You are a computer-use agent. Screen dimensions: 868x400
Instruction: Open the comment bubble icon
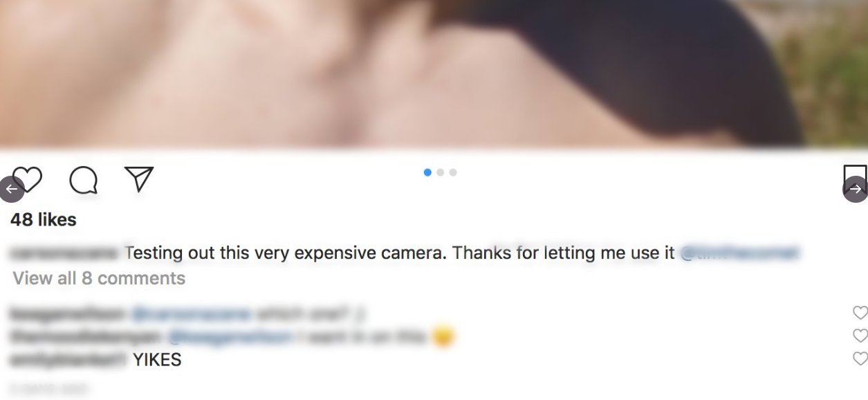click(x=83, y=180)
